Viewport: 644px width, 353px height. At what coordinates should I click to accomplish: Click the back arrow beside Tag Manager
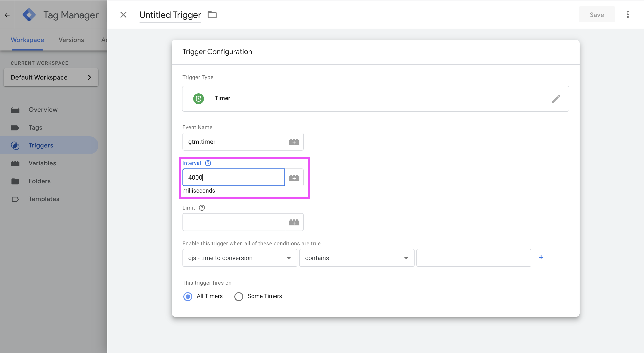point(7,15)
